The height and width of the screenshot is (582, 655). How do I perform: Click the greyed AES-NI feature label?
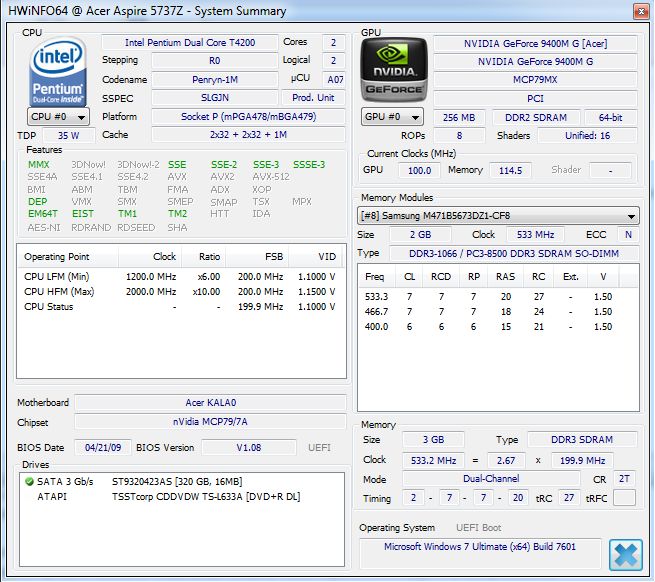(44, 228)
